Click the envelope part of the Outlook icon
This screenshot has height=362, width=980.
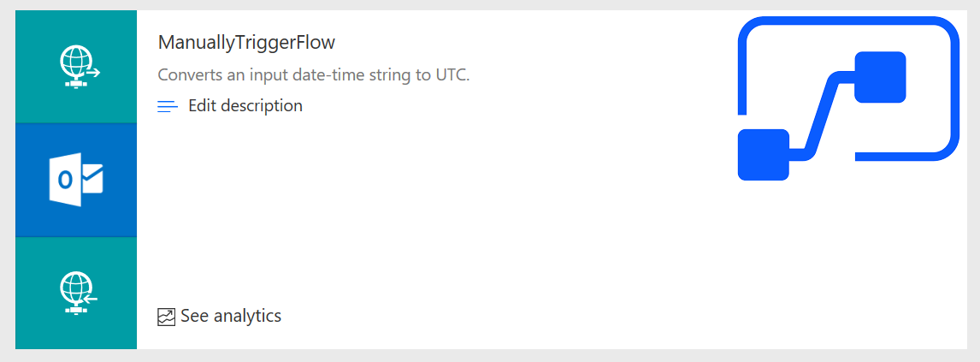[92, 179]
